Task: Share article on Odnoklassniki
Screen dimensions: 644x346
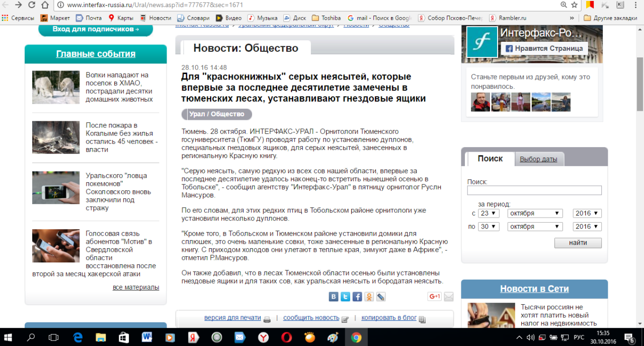Action: (369, 297)
